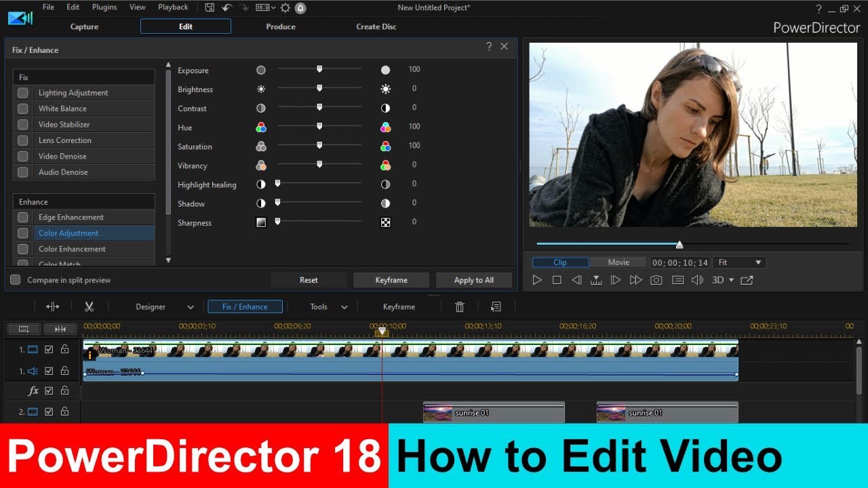
Task: Open 3D mode dropdown arrow
Action: [x=731, y=281]
